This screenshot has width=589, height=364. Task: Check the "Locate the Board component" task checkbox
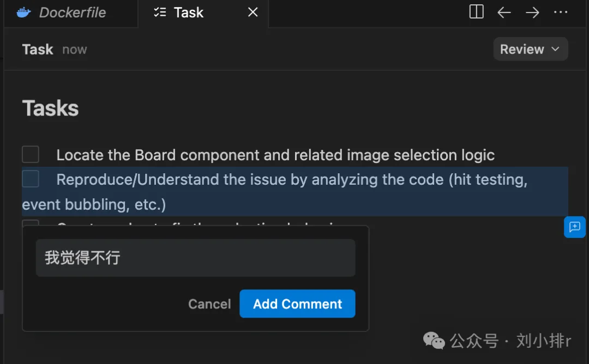31,154
